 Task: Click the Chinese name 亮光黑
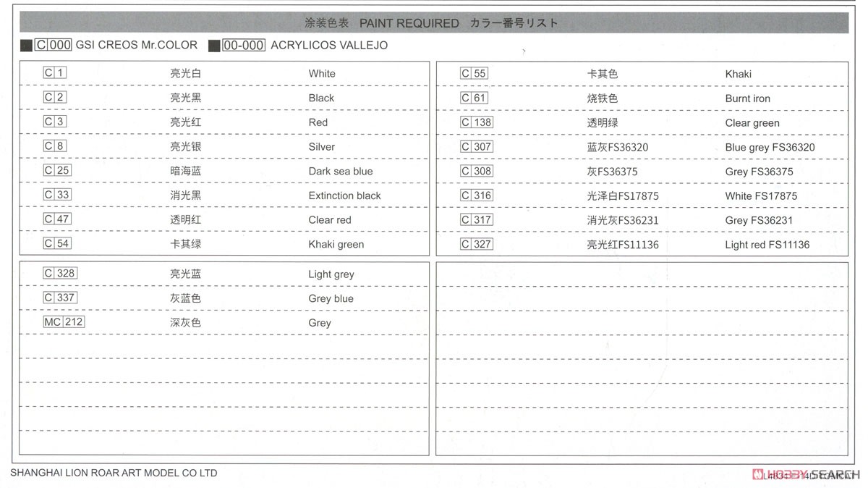186,98
